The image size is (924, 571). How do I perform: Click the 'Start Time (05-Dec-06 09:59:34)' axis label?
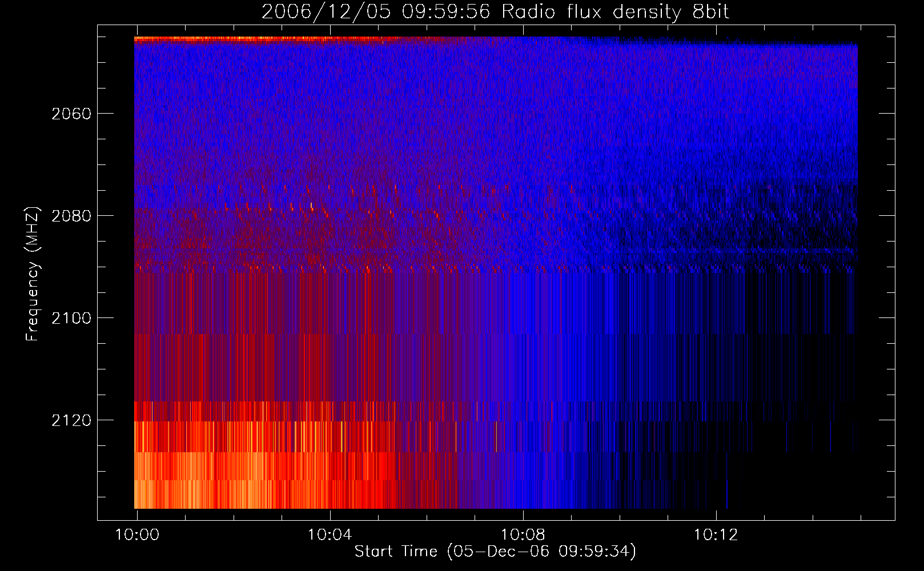click(x=495, y=552)
